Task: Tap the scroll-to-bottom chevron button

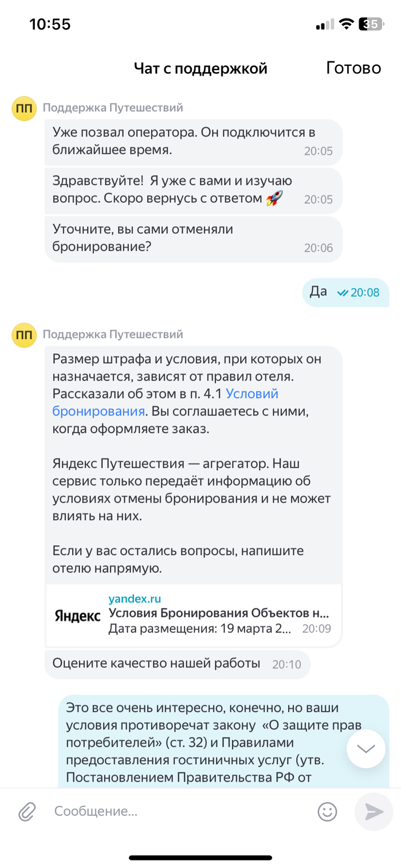Action: point(366,749)
